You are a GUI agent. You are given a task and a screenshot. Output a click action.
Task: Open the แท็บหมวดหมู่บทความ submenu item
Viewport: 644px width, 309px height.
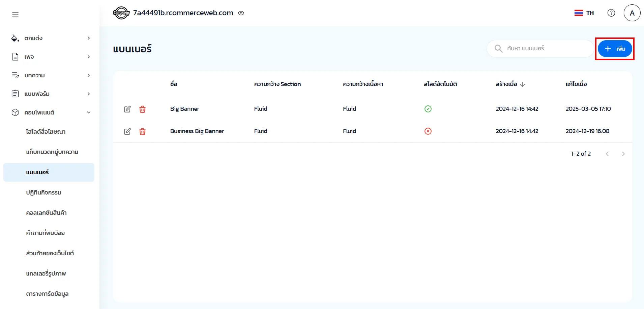[49, 152]
